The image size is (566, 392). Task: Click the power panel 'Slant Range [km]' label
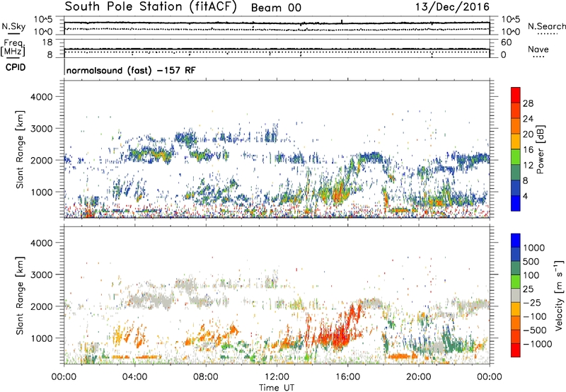pyautogui.click(x=20, y=149)
